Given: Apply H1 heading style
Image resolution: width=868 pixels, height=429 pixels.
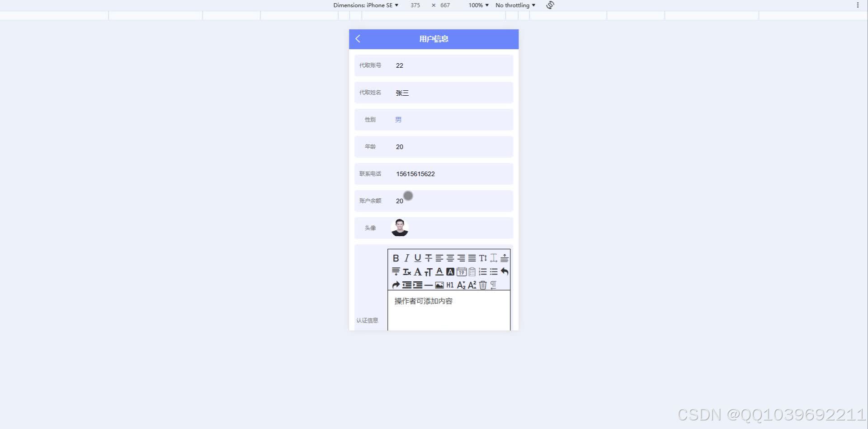Looking at the screenshot, I should pyautogui.click(x=449, y=285).
